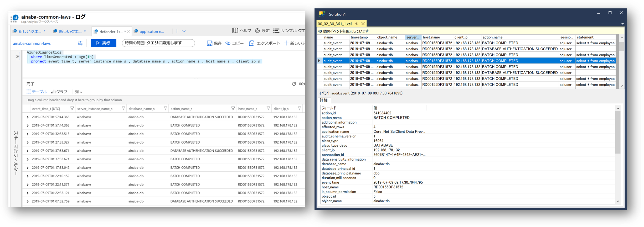
Task: Maximize the Solution1 window
Action: [610, 13]
